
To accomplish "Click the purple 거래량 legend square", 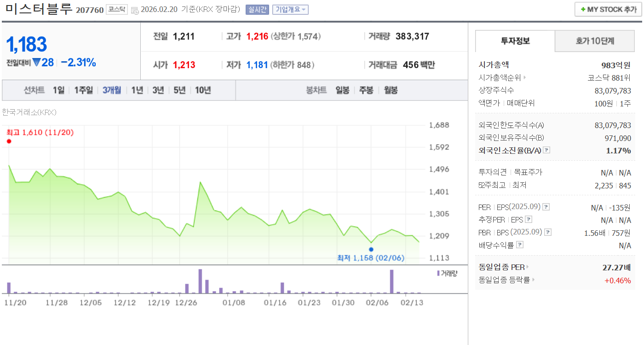I will (438, 273).
